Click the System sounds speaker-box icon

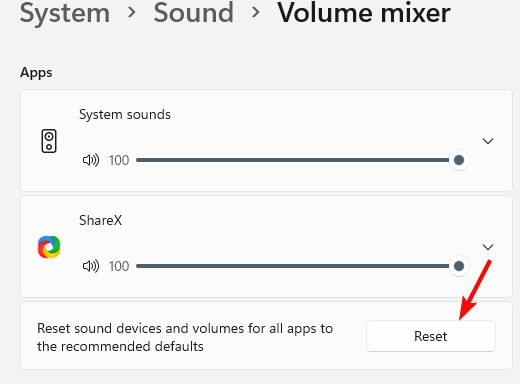(x=49, y=141)
